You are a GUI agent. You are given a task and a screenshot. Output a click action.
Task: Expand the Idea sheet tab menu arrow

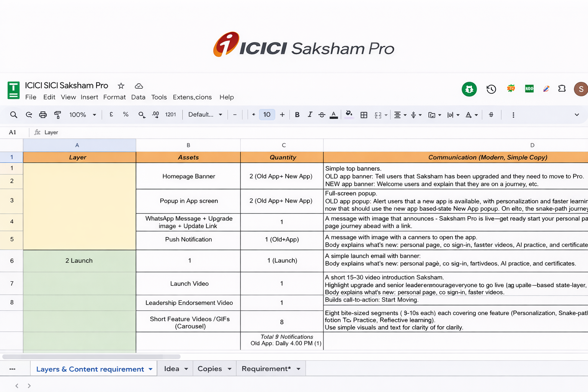[186, 369]
